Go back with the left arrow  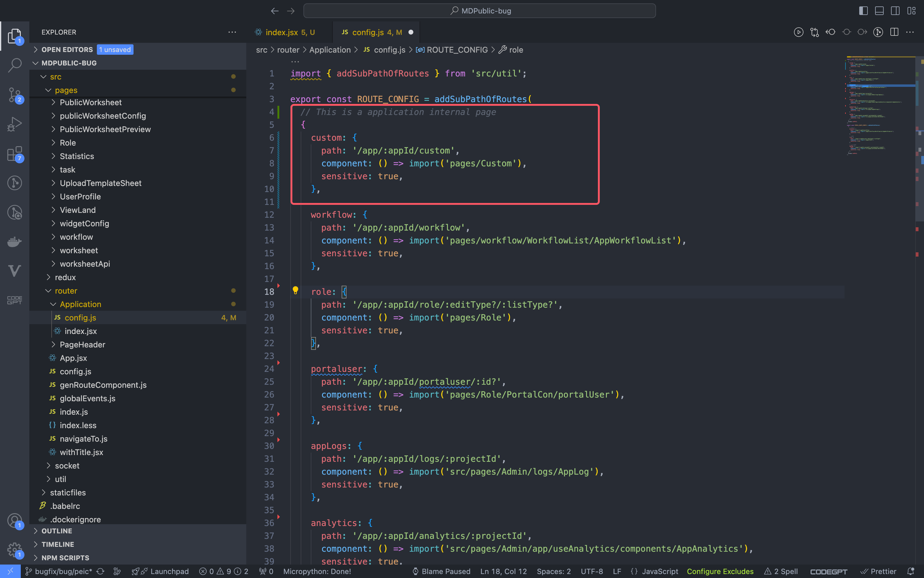pyautogui.click(x=274, y=11)
